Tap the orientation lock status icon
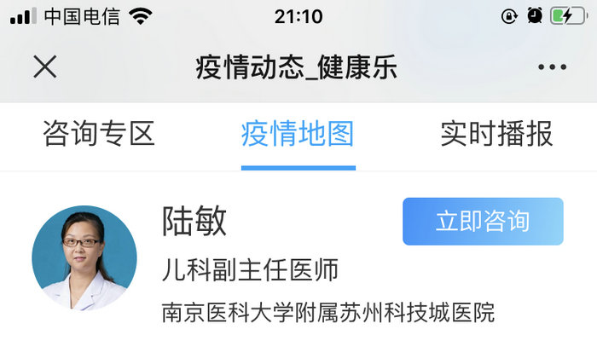This screenshot has width=597, height=364. coord(509,16)
